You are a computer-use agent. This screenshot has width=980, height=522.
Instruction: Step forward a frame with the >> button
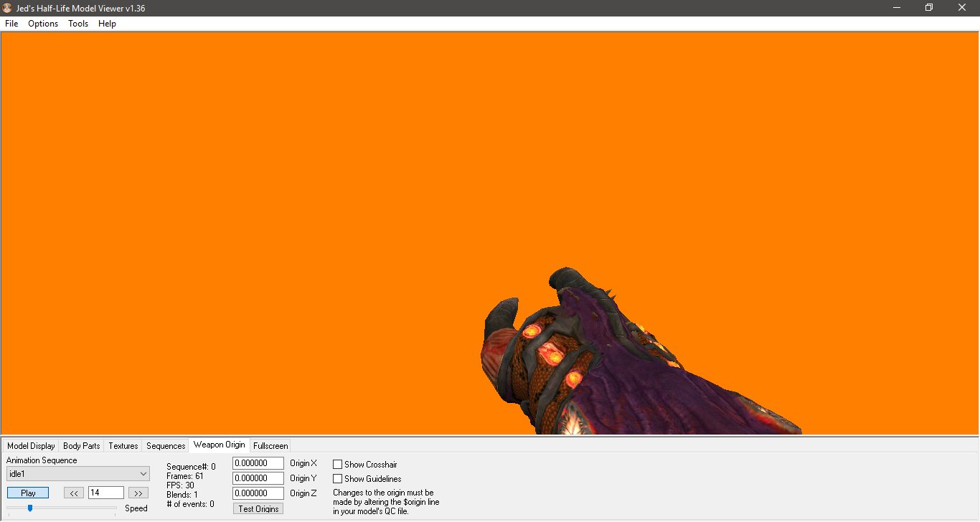(x=138, y=492)
